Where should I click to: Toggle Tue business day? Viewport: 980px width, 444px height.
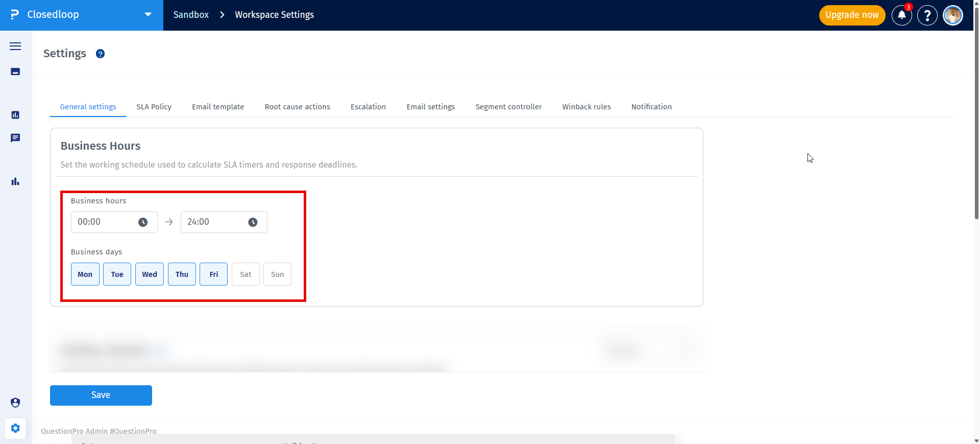click(x=117, y=274)
